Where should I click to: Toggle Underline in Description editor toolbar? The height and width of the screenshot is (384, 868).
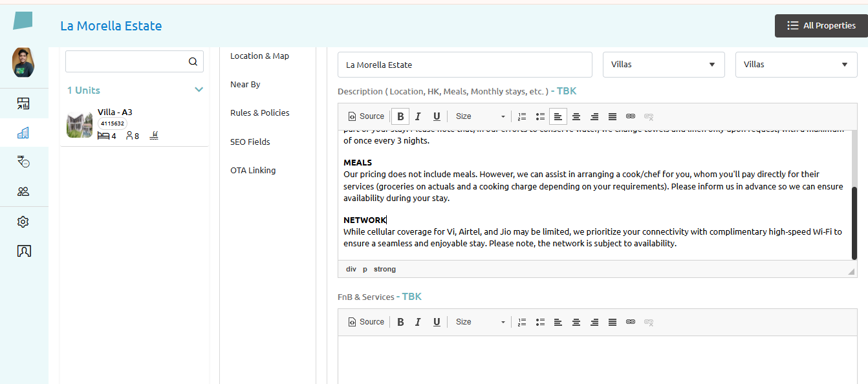point(437,116)
